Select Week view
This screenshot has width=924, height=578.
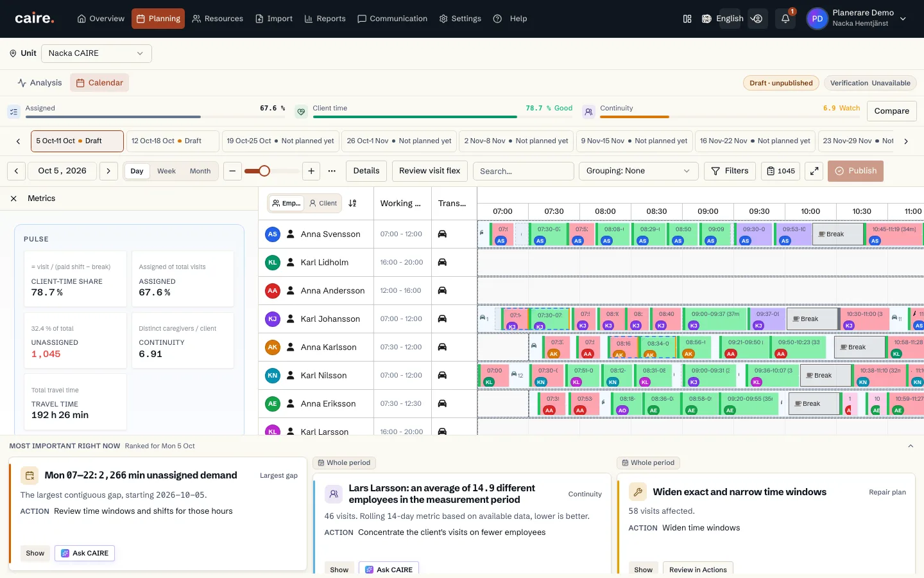[166, 171]
